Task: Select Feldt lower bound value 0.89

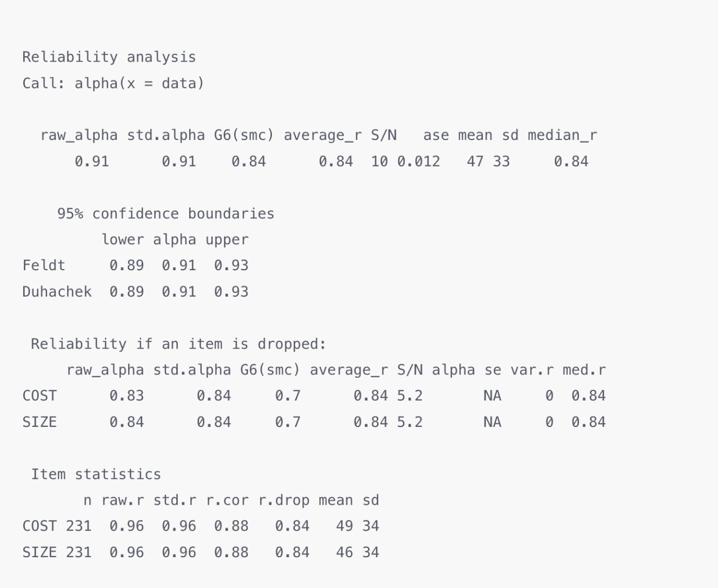Action: click(127, 265)
